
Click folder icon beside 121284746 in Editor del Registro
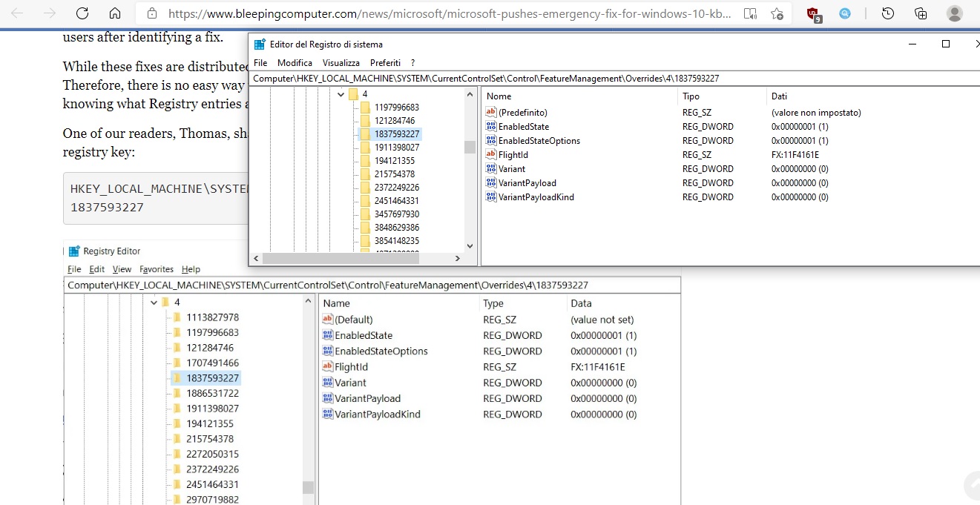point(365,120)
